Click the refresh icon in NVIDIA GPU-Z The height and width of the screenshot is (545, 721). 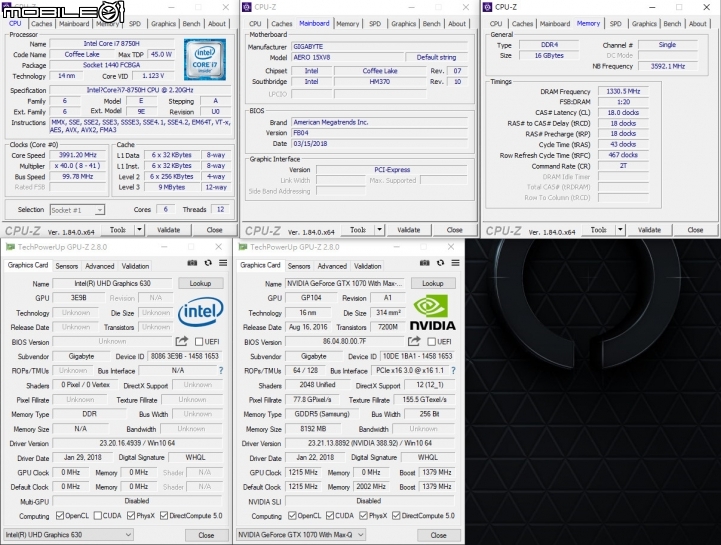pyautogui.click(x=441, y=263)
